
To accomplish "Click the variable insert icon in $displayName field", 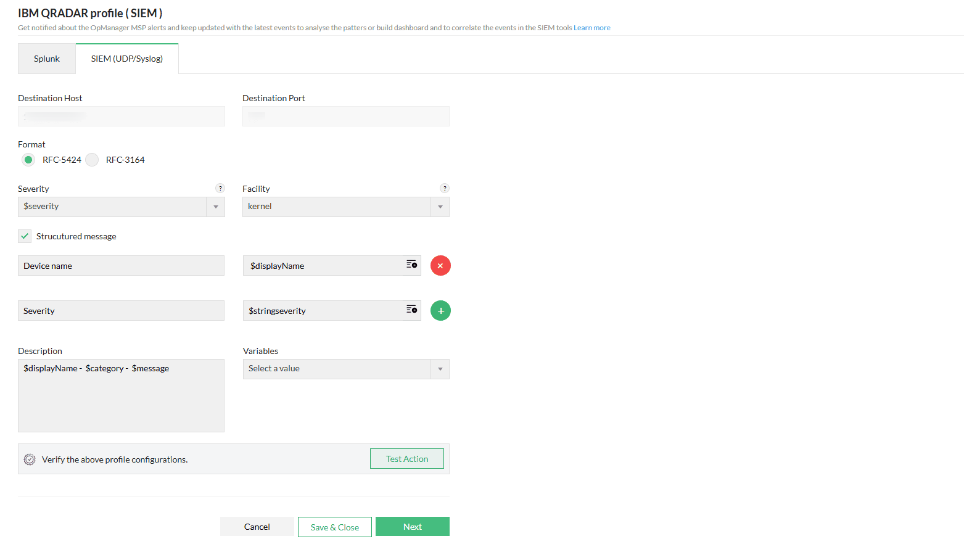I will pos(411,265).
